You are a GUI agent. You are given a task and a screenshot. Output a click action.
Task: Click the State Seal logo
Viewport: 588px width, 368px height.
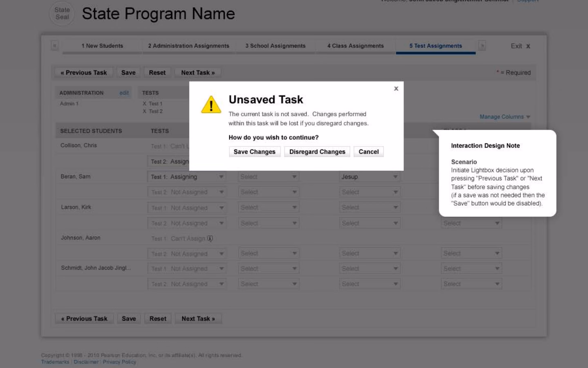[62, 13]
